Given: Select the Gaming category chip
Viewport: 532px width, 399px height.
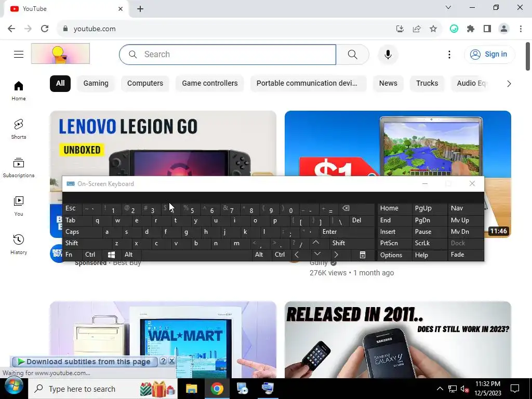Looking at the screenshot, I should pos(96,84).
